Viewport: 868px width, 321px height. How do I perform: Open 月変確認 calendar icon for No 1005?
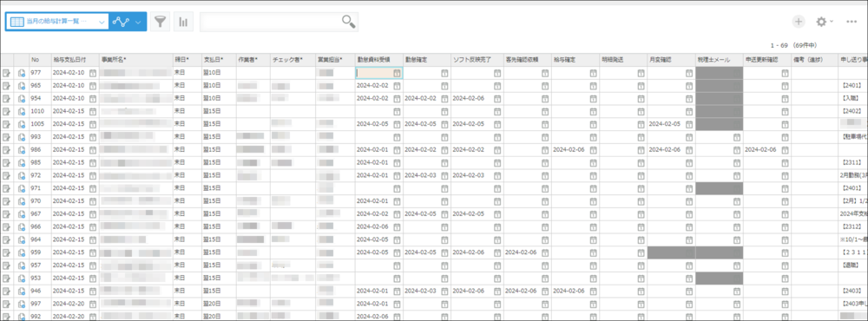[688, 124]
